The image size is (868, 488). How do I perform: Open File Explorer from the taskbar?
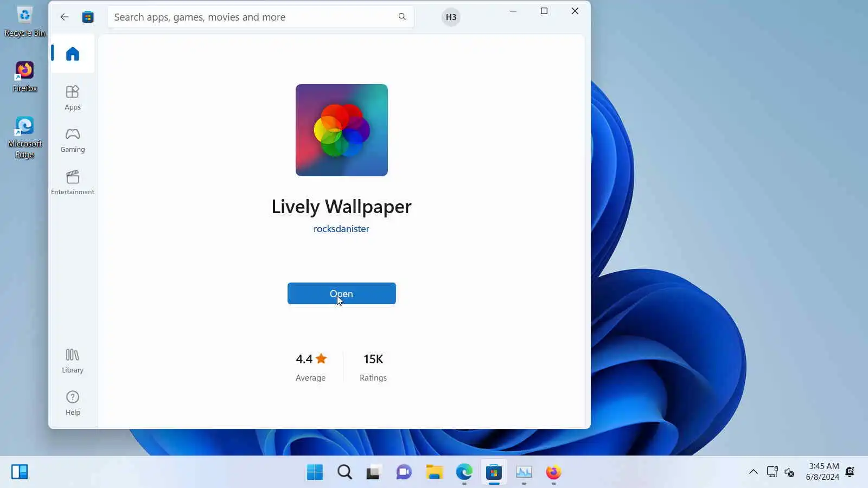[x=434, y=472]
